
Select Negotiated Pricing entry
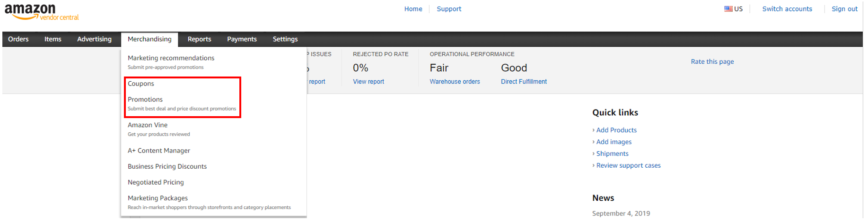156,182
